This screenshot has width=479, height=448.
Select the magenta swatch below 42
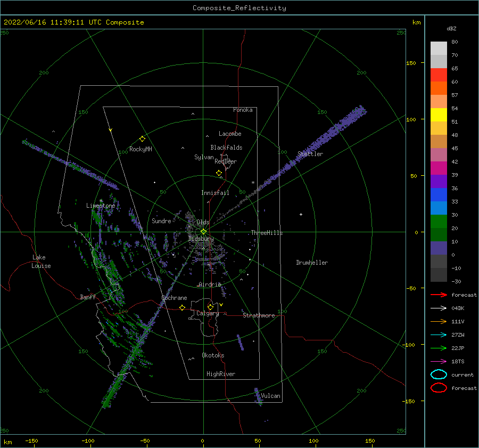pyautogui.click(x=439, y=168)
